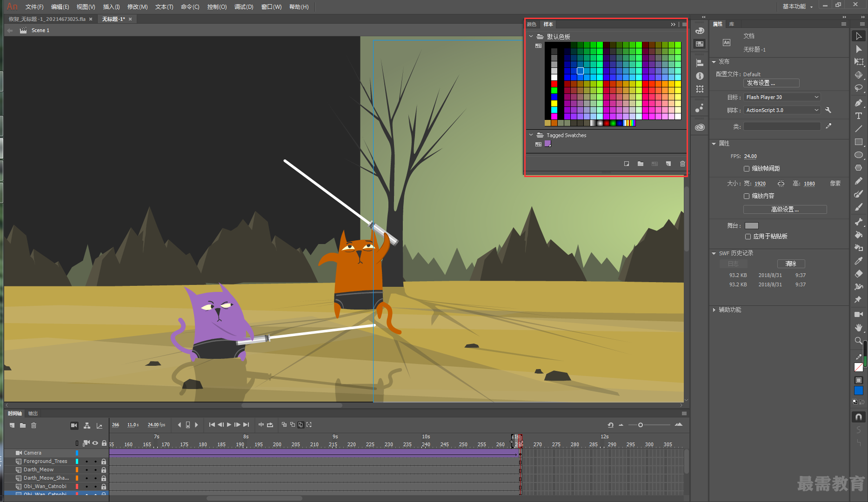
Task: Click the purple Tagged Swatches color
Action: pyautogui.click(x=548, y=144)
